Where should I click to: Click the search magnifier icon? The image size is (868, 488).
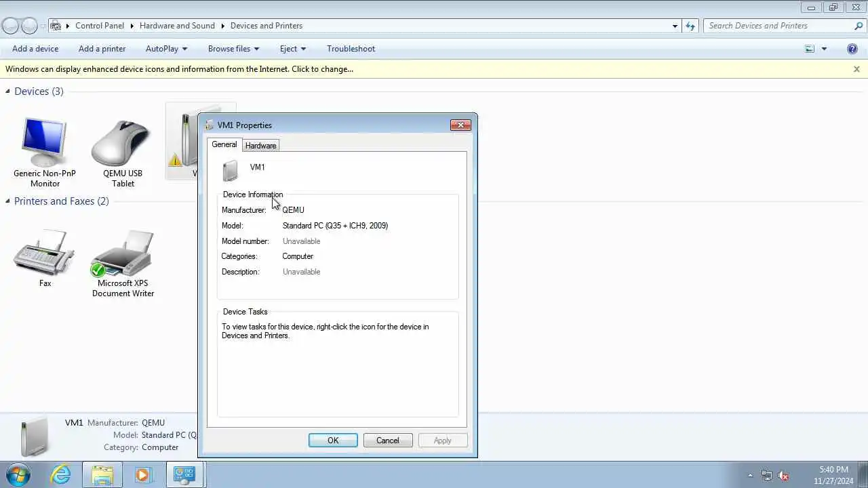[x=859, y=26]
